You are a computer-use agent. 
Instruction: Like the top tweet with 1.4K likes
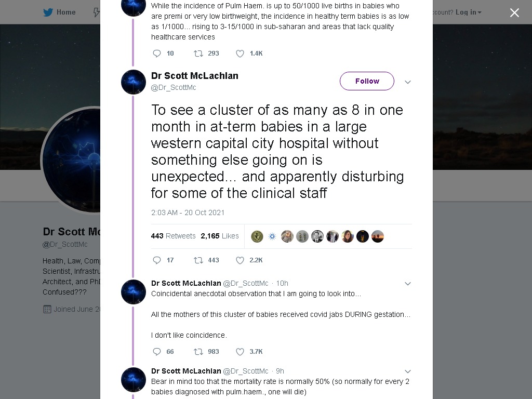pyautogui.click(x=240, y=54)
